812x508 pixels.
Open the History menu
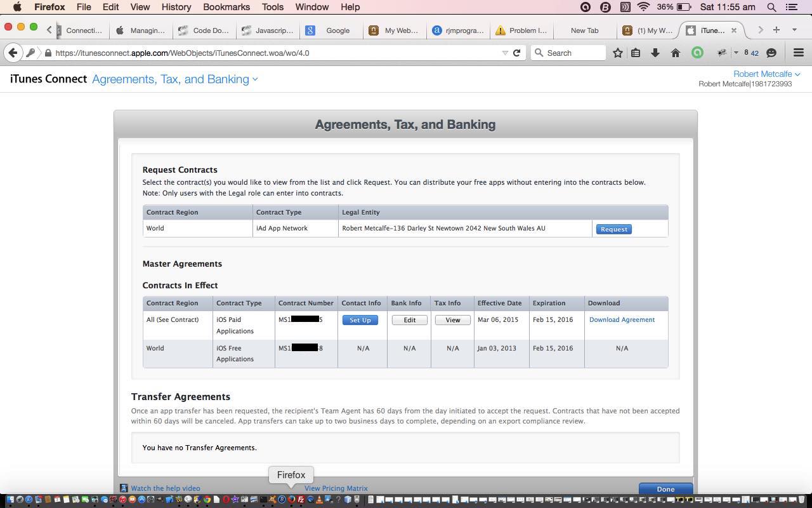tap(176, 7)
